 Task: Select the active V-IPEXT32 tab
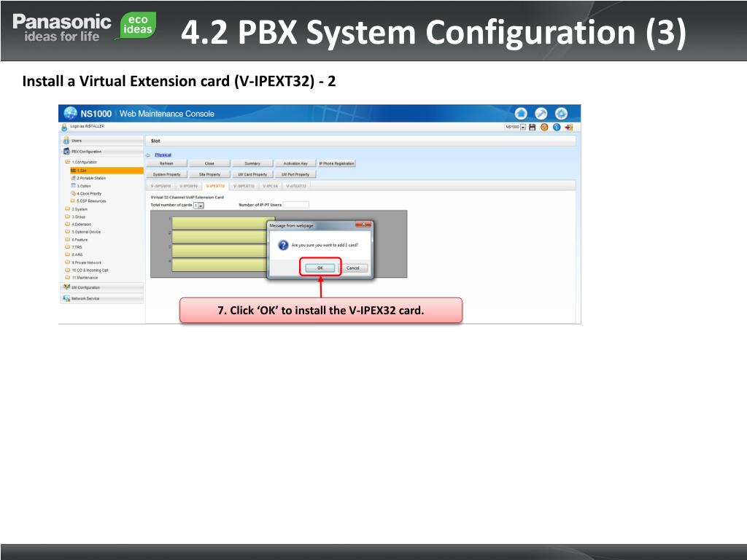215,186
